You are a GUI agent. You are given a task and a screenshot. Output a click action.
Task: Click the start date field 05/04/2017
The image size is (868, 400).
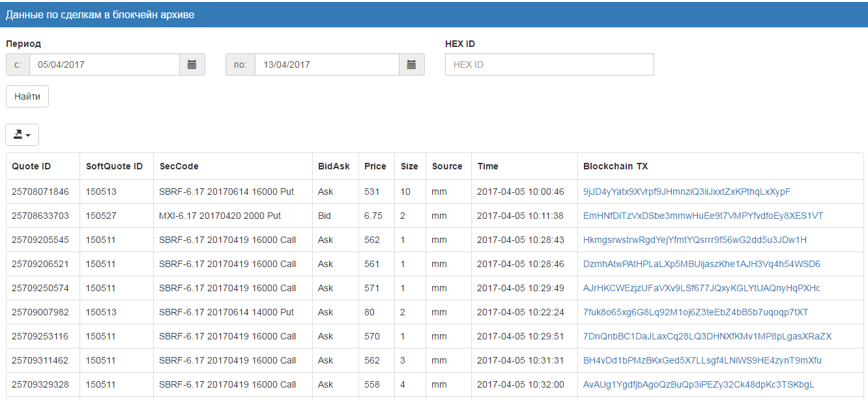(x=104, y=64)
